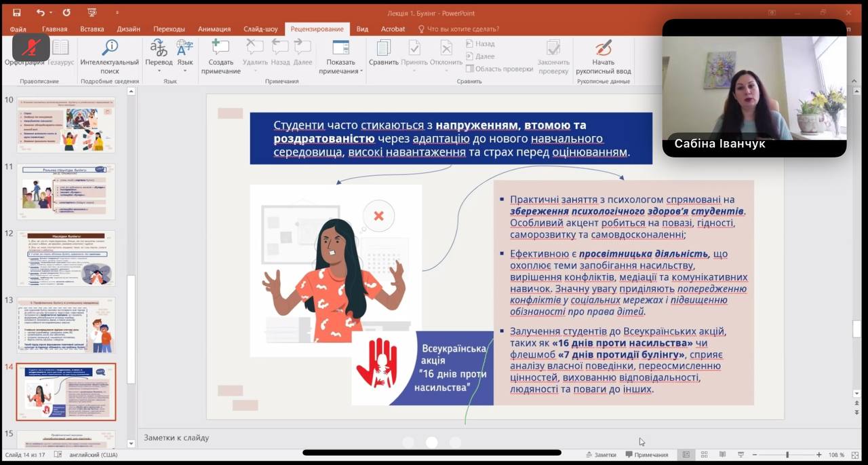Open the Вставка ribbon tab

(92, 29)
